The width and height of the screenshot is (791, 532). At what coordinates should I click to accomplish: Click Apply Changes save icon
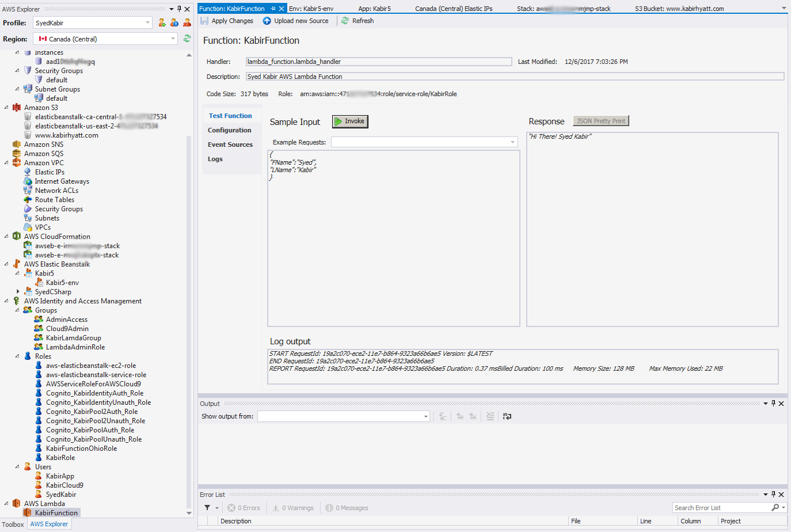tap(204, 21)
